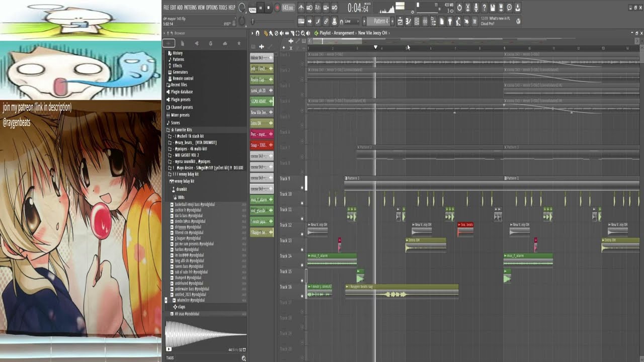Viewport: 644px width, 362px height.
Task: Open the HELP menu
Action: (x=231, y=8)
